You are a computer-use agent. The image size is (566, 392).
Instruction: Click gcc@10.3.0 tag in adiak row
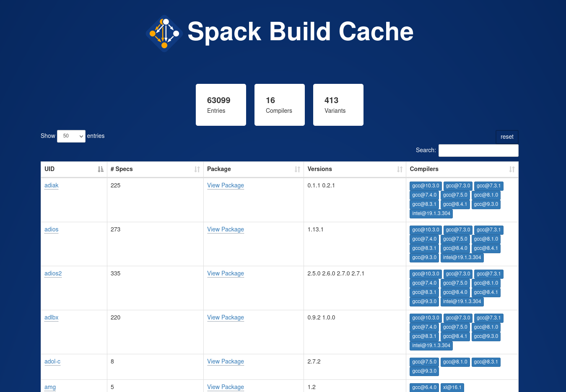[x=426, y=186]
